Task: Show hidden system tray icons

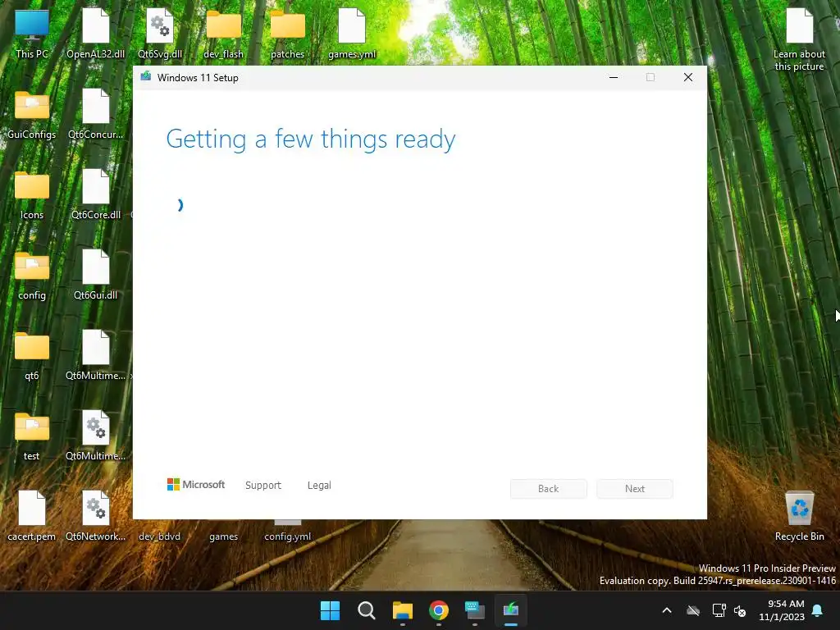Action: (x=667, y=610)
